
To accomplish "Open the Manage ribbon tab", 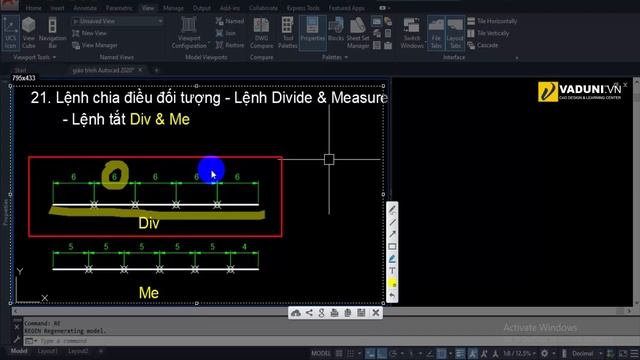I will point(173,8).
